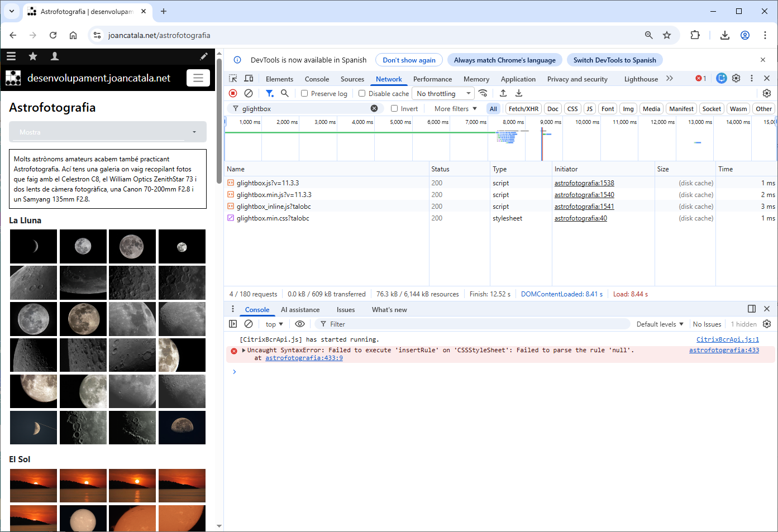
Task: Select the inspect element tool in DevTools
Action: (233, 79)
